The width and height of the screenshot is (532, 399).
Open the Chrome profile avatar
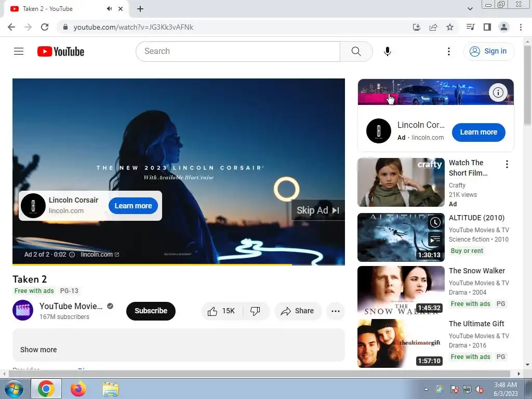pos(504,27)
